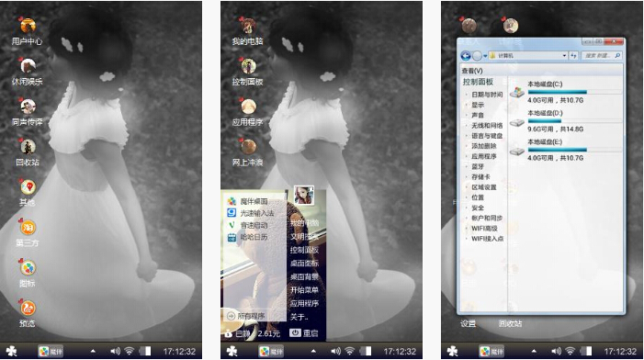Viewport: 644px width, 360px height.
Task: Click the volume icon on the right taskbar
Action: (556, 351)
